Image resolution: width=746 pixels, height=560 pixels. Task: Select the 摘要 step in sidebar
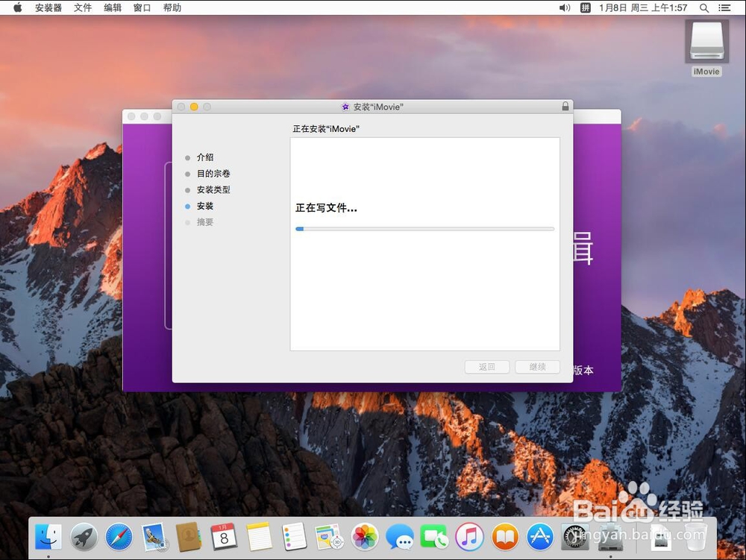205,221
